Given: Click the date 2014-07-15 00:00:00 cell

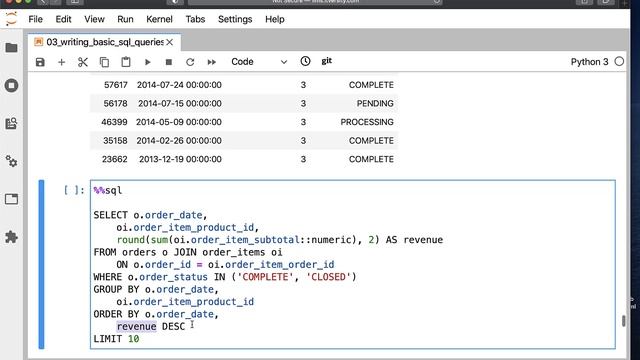Looking at the screenshot, I should [180, 104].
